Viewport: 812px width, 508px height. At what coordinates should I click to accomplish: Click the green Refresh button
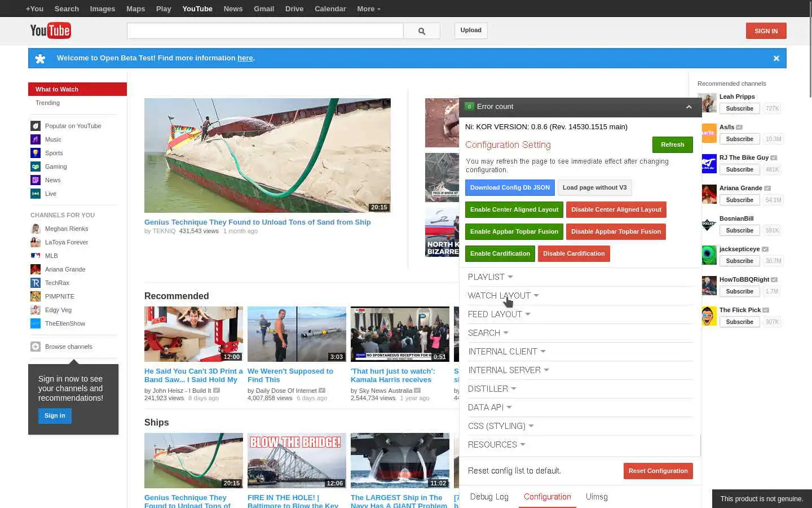tap(672, 144)
